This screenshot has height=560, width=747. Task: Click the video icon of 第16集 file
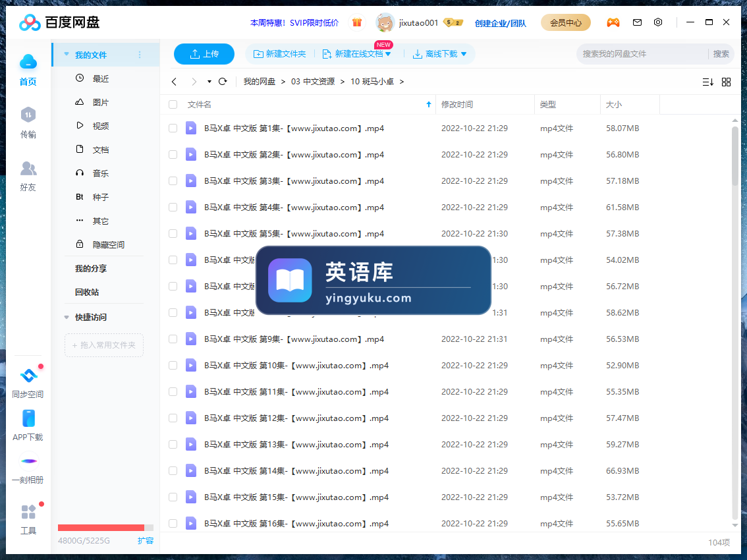pos(191,523)
